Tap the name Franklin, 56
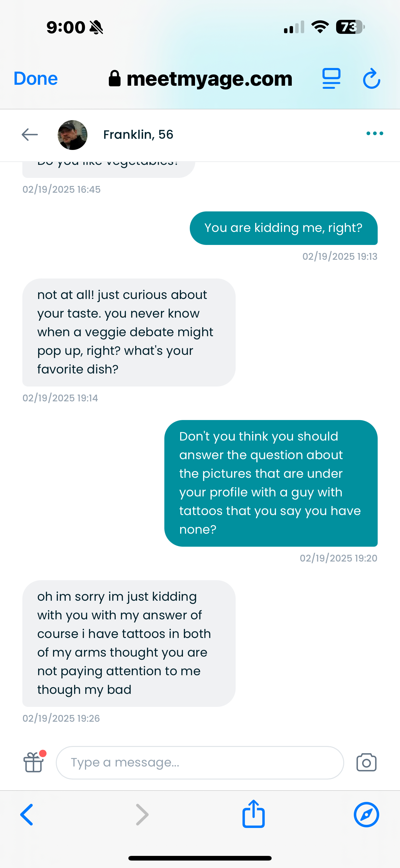400x868 pixels. pos(138,134)
